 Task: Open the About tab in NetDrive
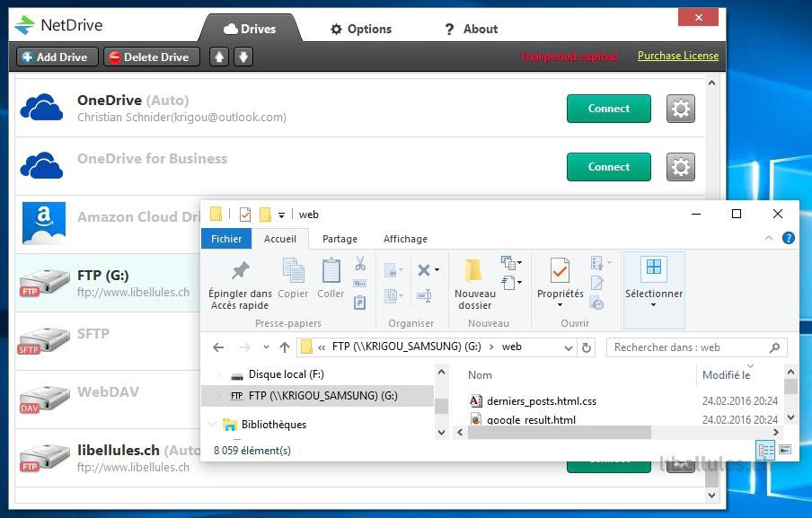click(x=472, y=29)
